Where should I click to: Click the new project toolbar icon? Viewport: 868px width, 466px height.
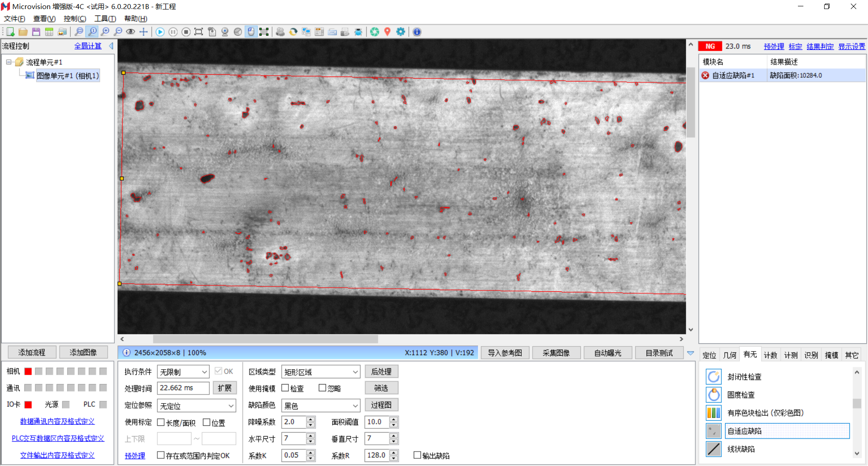point(10,32)
